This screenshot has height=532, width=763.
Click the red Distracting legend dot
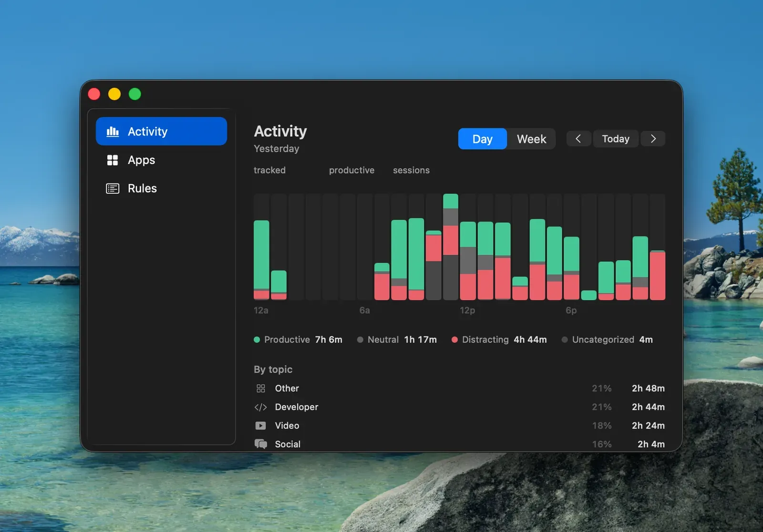click(x=455, y=340)
